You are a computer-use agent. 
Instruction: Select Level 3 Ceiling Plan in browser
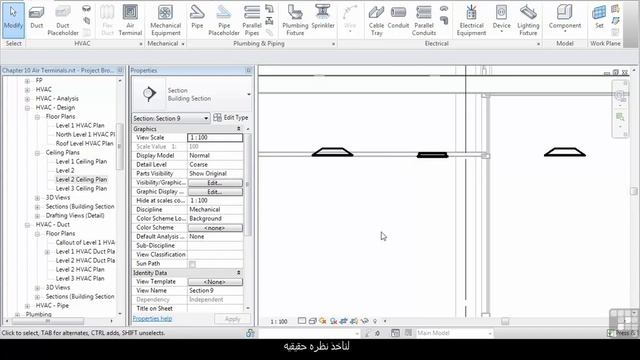81,189
